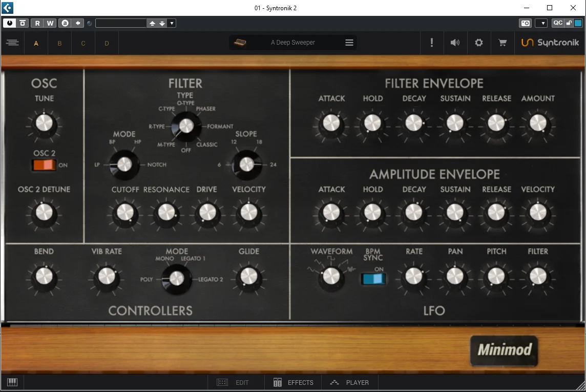The width and height of the screenshot is (586, 392).
Task: Click the camera snapshot icon
Action: 526,23
